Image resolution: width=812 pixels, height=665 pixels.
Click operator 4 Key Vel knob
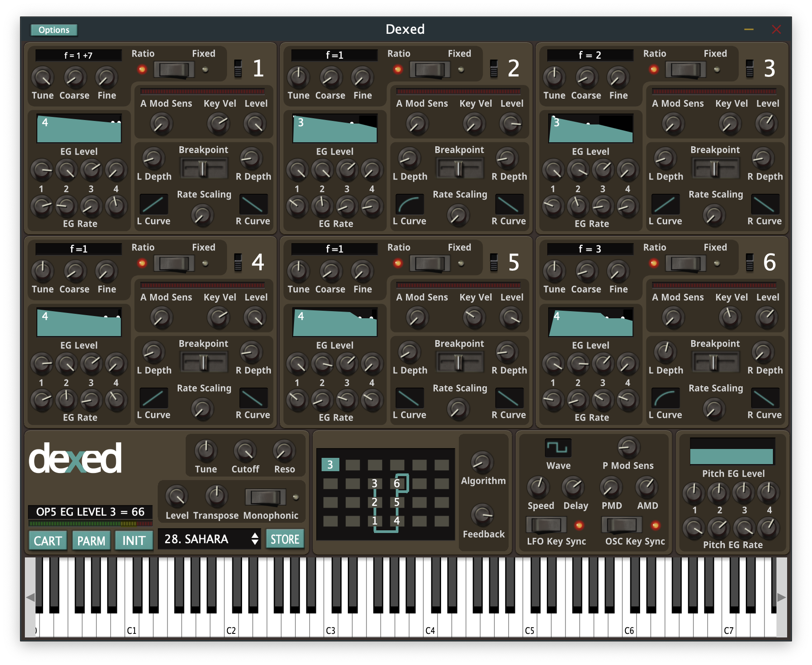(219, 317)
